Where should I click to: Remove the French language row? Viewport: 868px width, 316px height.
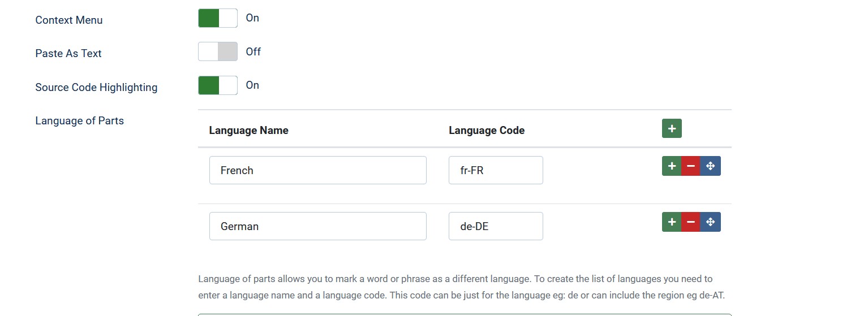pos(691,166)
